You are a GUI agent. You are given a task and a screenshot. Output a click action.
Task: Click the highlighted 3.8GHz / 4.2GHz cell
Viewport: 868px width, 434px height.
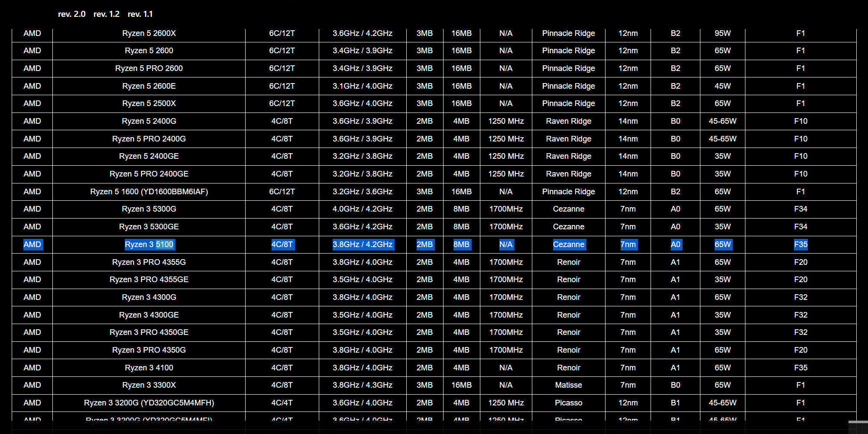tap(363, 244)
